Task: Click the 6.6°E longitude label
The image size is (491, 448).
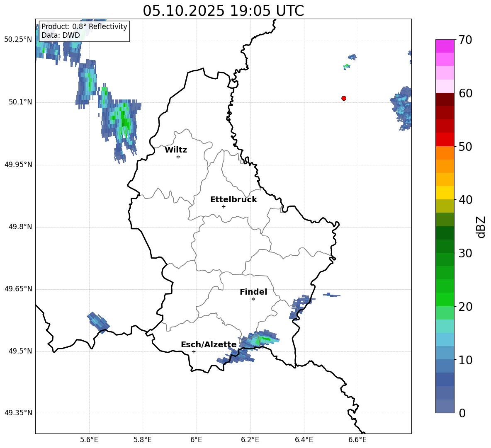Action: tap(357, 440)
